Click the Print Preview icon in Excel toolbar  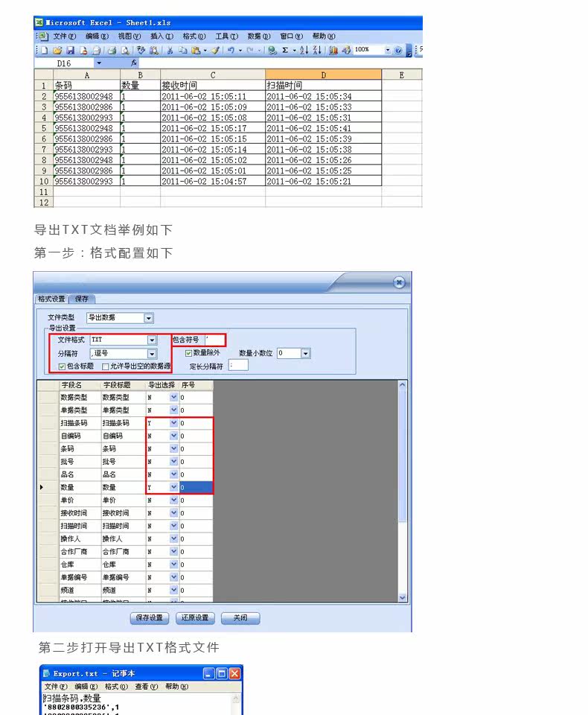[x=125, y=50]
